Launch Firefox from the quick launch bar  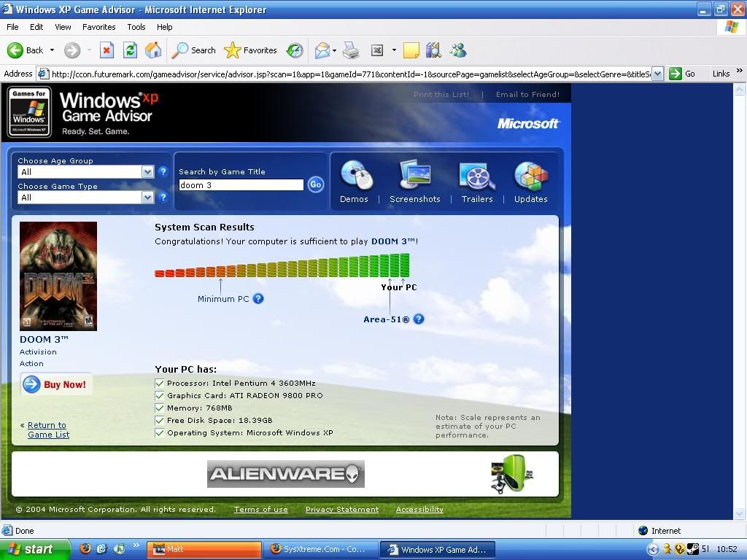tap(85, 548)
